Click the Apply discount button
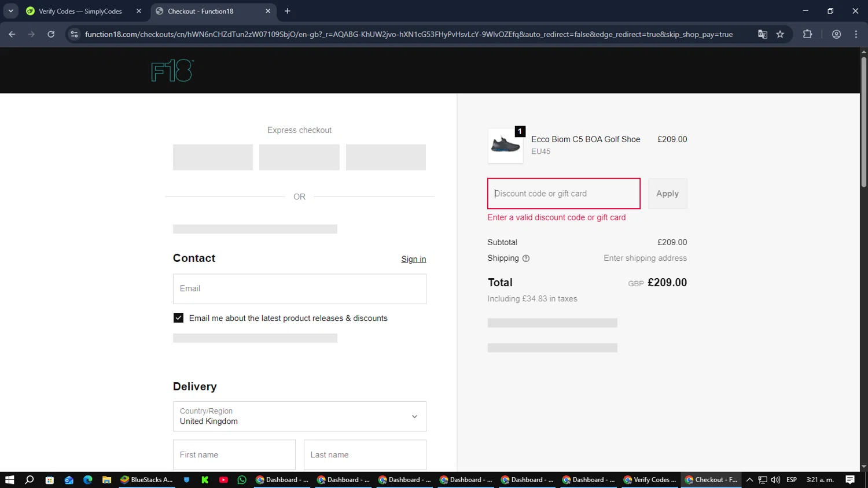Image resolution: width=868 pixels, height=488 pixels. point(667,194)
